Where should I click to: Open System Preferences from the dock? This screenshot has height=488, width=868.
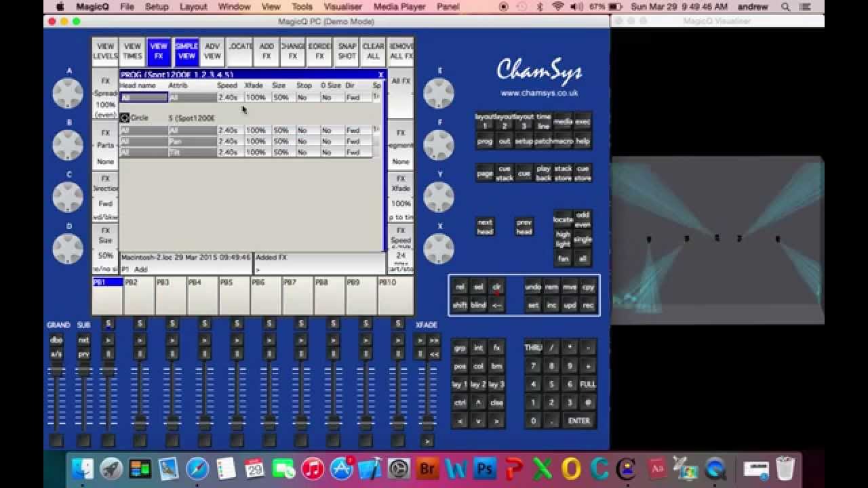pos(399,469)
